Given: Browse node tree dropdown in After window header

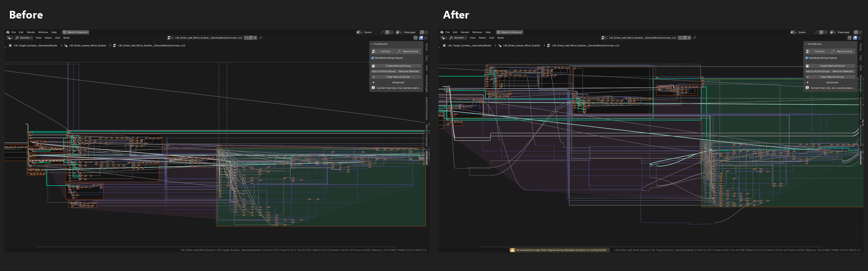Looking at the screenshot, I should pyautogui.click(x=604, y=38).
